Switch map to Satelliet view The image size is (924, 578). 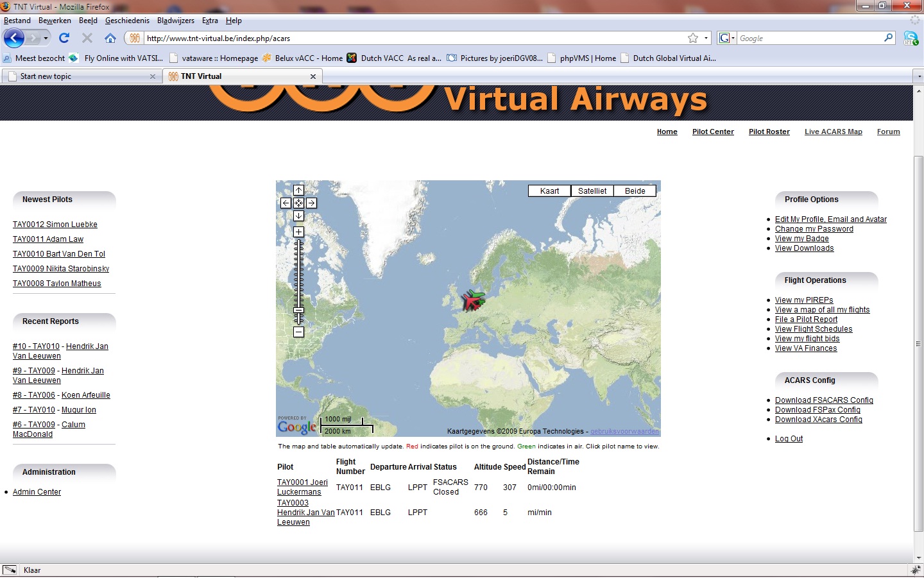pyautogui.click(x=592, y=191)
